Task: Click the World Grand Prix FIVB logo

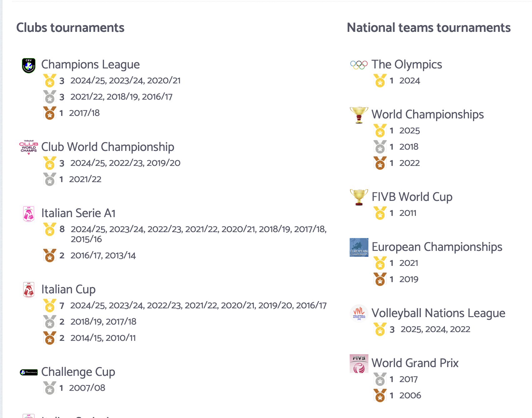Action: (359, 364)
